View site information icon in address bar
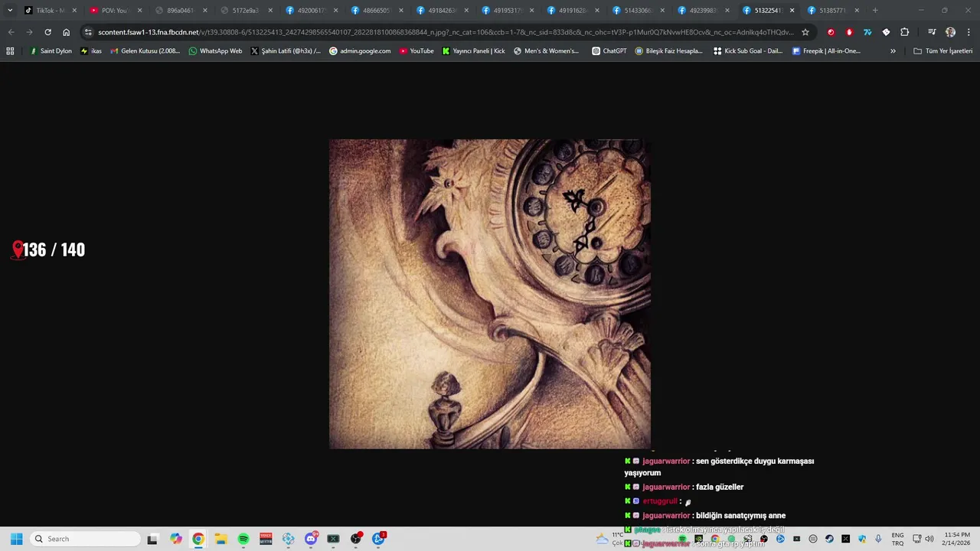The width and height of the screenshot is (980, 551). click(88, 32)
